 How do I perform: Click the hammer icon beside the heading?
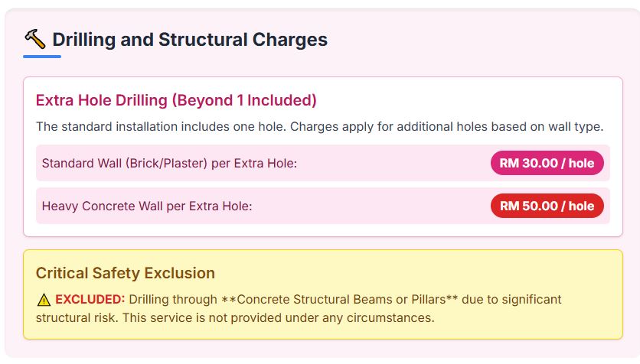pyautogui.click(x=35, y=39)
